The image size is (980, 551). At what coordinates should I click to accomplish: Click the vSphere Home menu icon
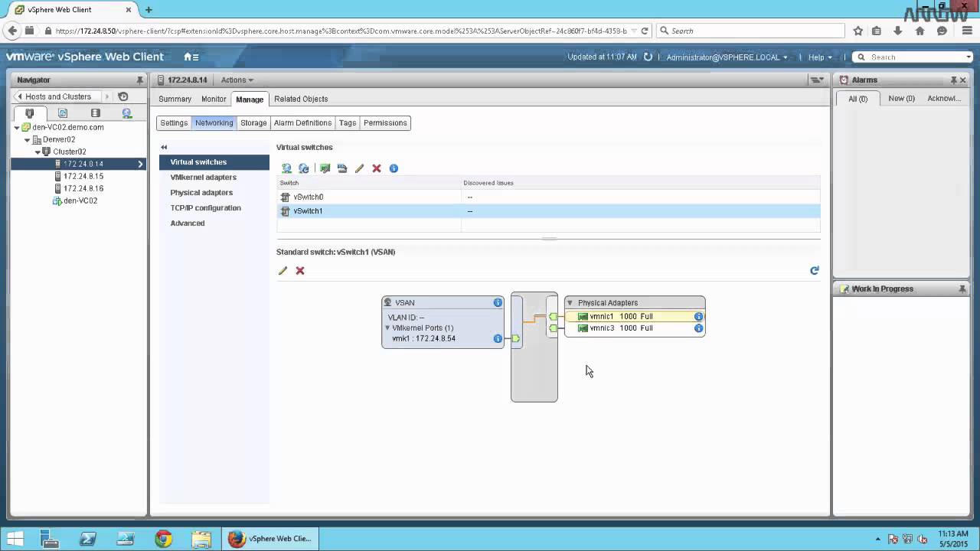click(x=191, y=57)
